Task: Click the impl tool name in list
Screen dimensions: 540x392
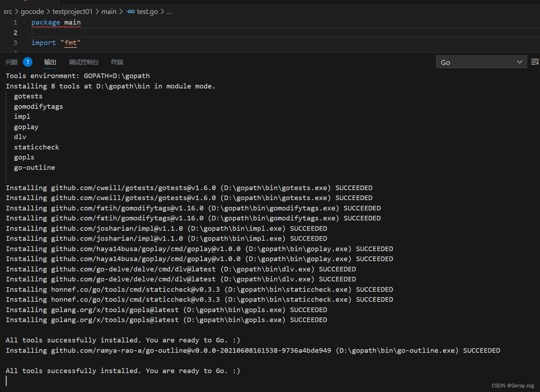Action: pos(22,117)
